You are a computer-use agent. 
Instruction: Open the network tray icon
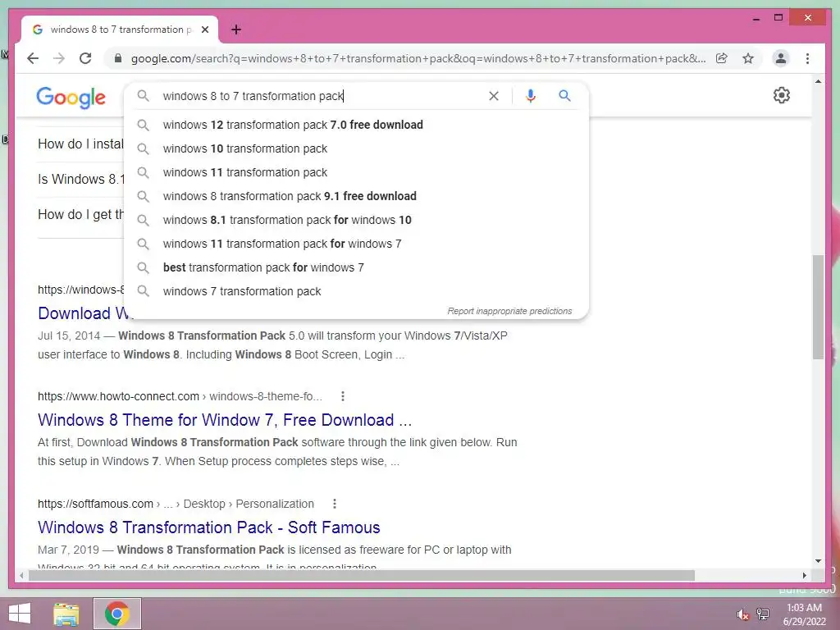coord(763,614)
